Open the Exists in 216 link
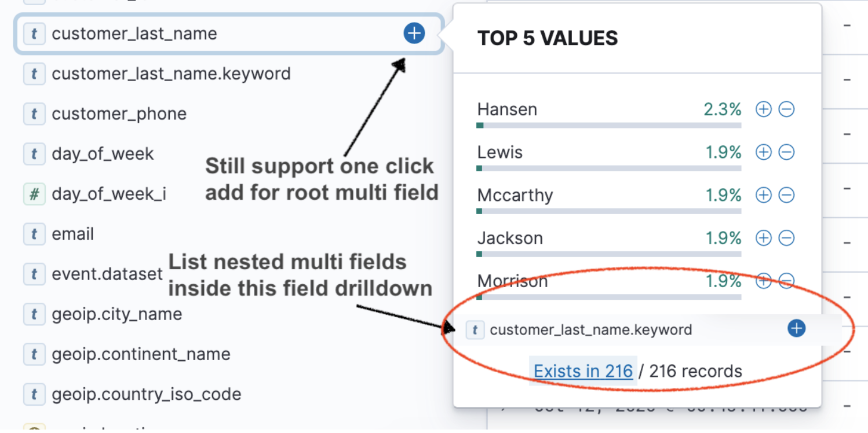 [x=583, y=371]
